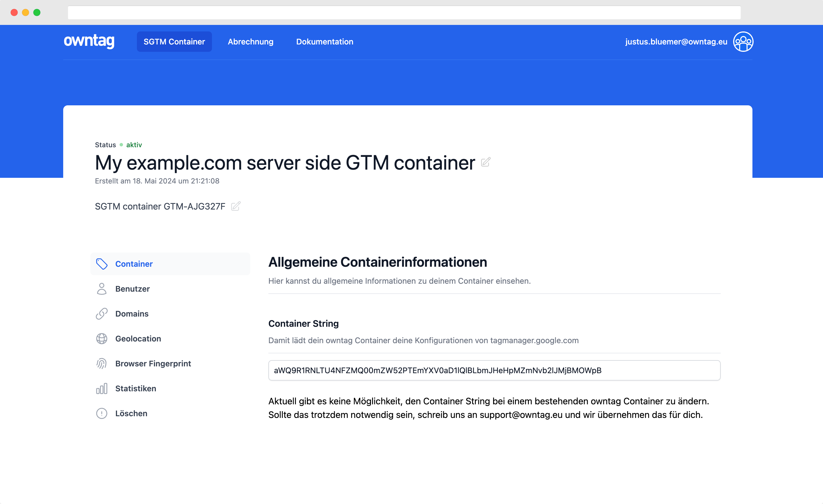
Task: Click the bar chart Statistiken icon
Action: click(x=101, y=388)
